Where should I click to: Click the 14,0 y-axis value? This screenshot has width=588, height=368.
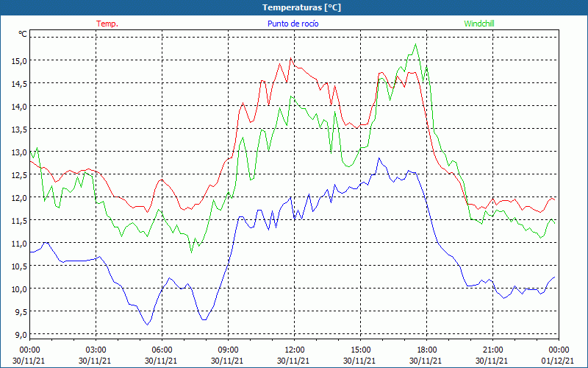click(20, 106)
